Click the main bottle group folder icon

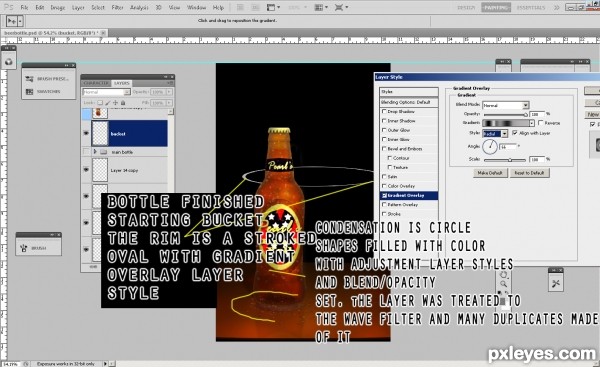(x=103, y=152)
